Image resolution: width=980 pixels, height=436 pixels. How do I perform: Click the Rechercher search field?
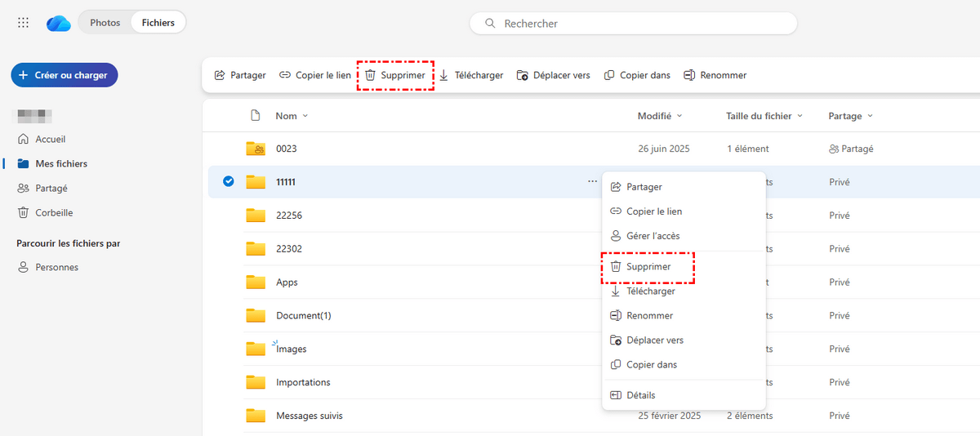click(633, 24)
